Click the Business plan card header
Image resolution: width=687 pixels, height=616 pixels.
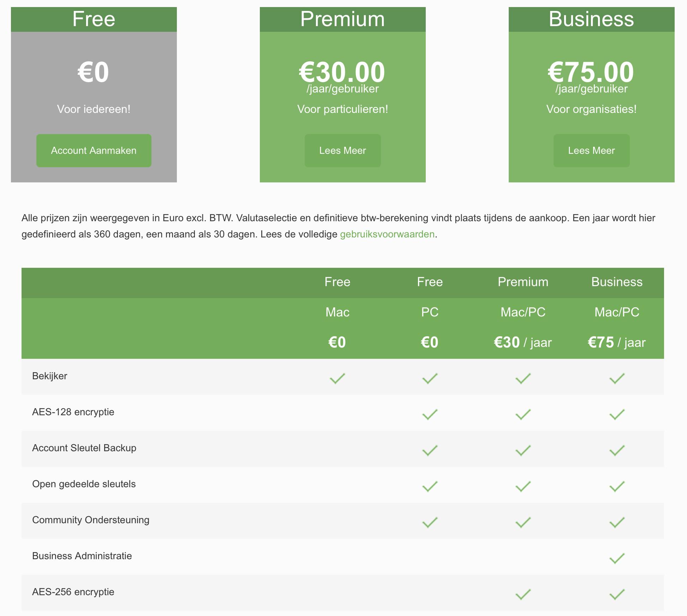coord(591,19)
